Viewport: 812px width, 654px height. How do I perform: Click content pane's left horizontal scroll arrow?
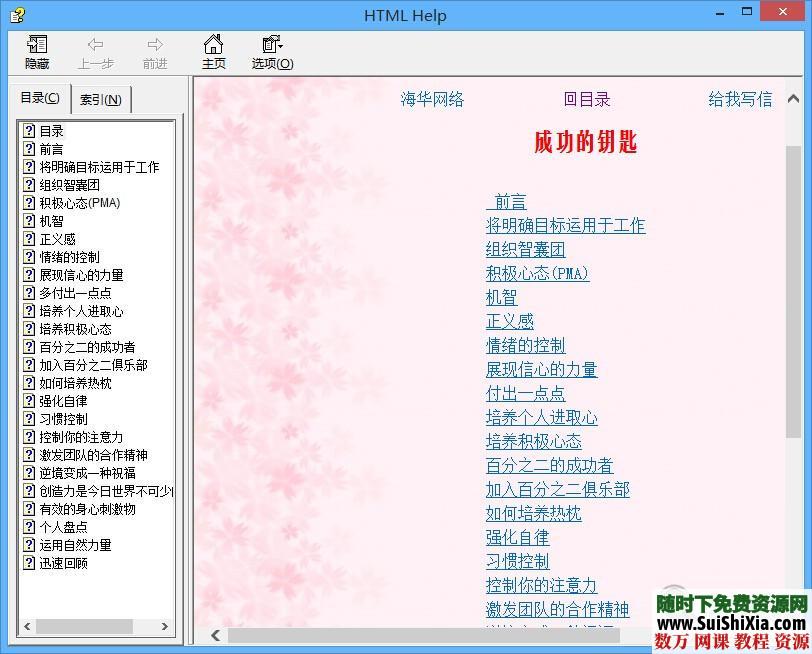216,635
